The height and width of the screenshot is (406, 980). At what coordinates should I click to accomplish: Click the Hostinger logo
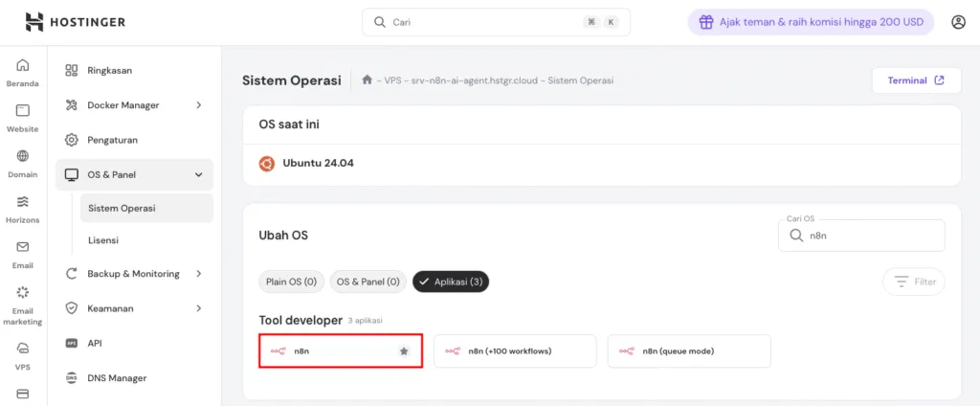[x=75, y=22]
